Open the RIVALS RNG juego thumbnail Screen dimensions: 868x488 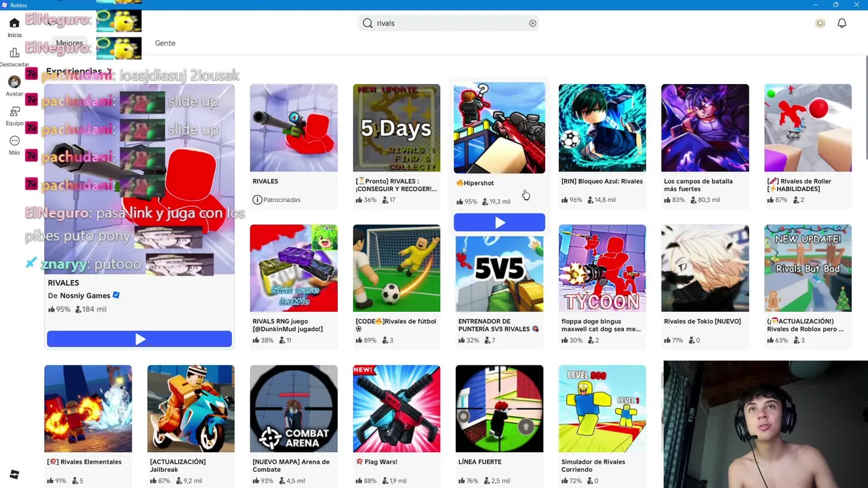tap(294, 268)
